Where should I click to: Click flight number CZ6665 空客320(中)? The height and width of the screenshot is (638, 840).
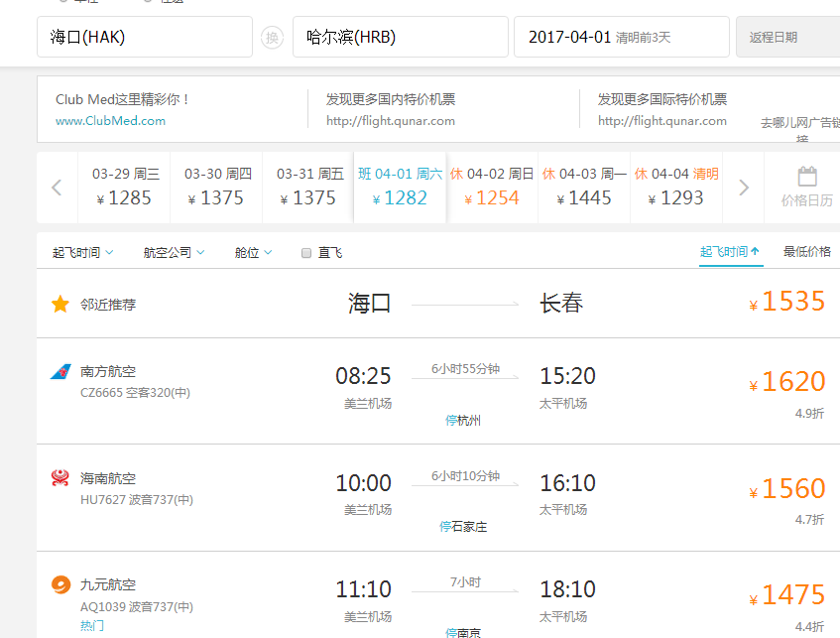coord(135,393)
